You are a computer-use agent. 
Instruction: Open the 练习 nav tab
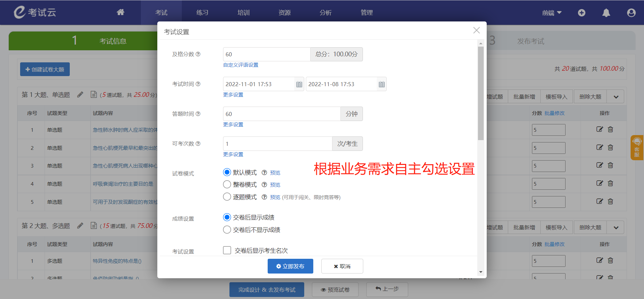[202, 12]
